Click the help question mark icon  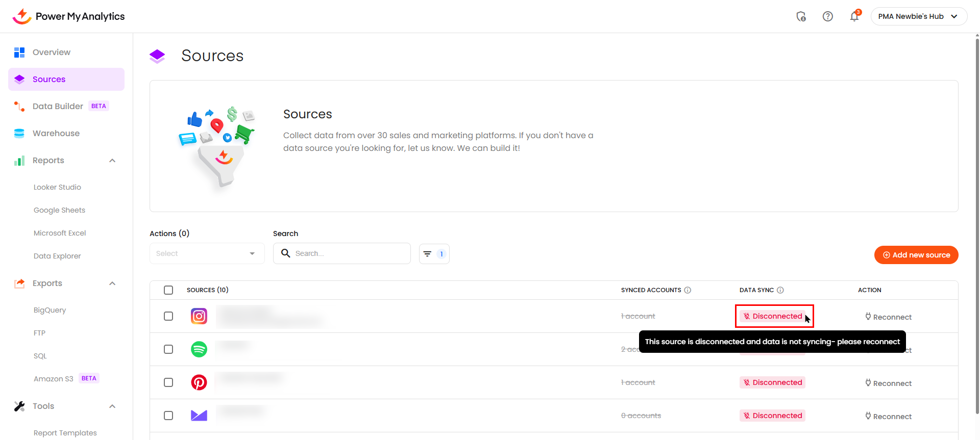click(x=827, y=17)
